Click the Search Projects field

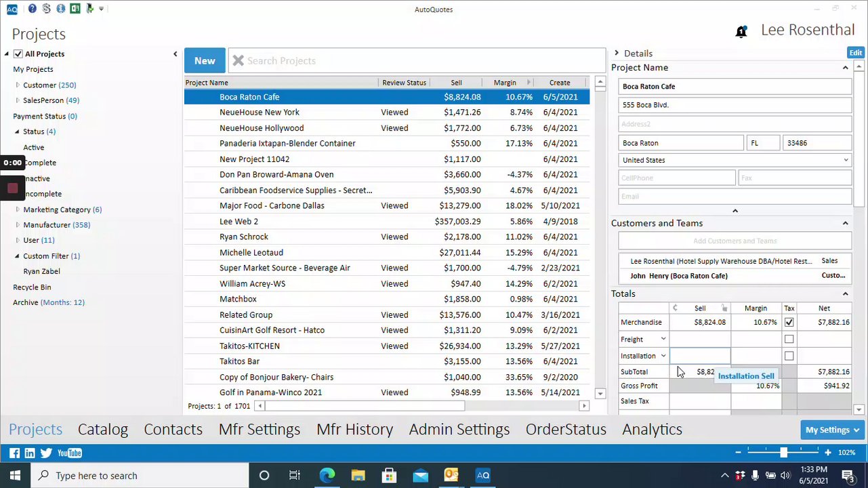[x=417, y=61]
